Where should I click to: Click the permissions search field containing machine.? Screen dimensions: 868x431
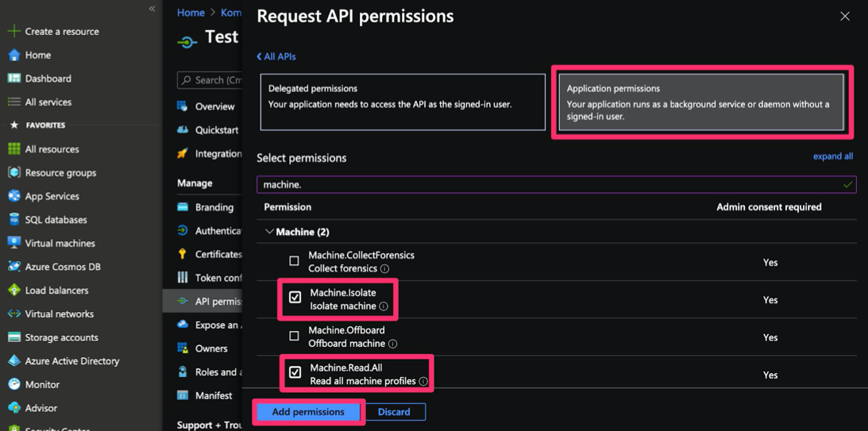[x=557, y=184]
